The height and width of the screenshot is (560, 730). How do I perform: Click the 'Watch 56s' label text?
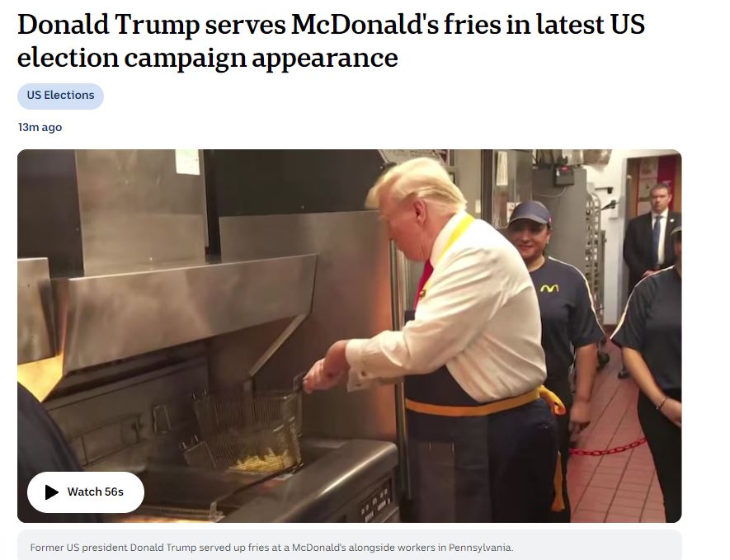click(x=96, y=492)
